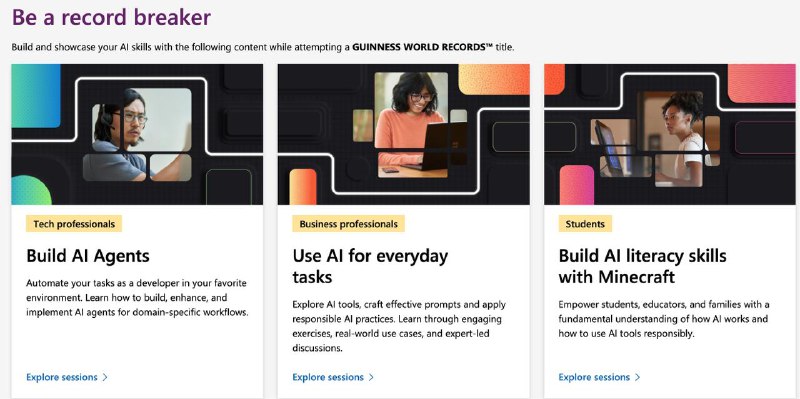Click the Minecraft card description paragraph
Viewport: 800px width, 399px height.
pos(663,319)
